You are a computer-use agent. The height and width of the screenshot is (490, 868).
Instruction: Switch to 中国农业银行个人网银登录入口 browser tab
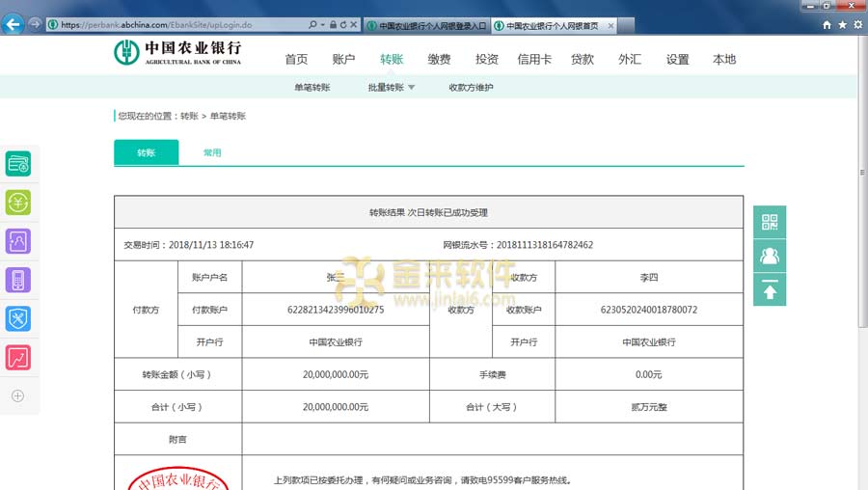click(x=427, y=25)
